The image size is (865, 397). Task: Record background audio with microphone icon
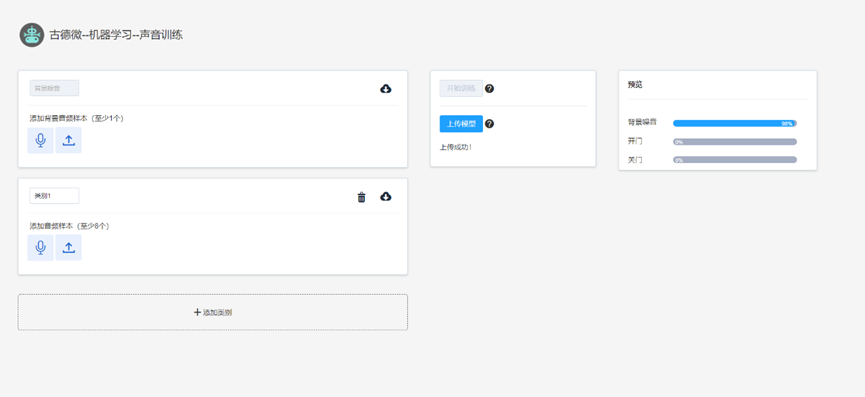(41, 140)
